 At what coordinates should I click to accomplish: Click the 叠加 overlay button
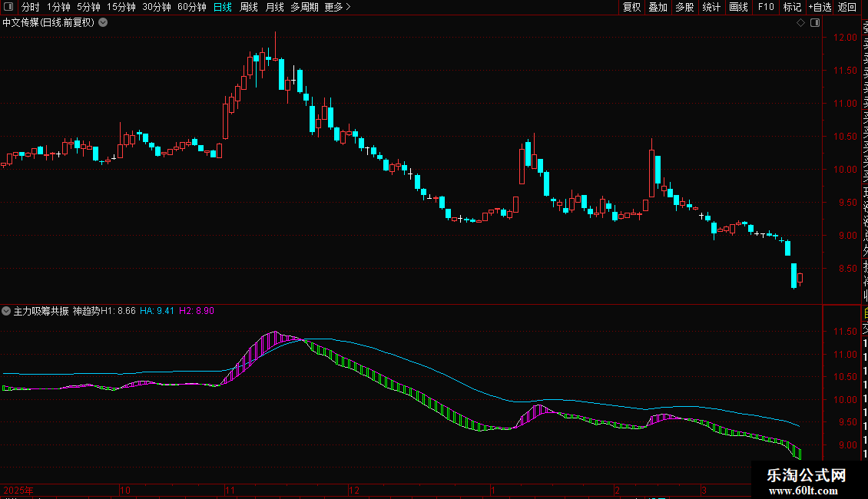tap(658, 7)
